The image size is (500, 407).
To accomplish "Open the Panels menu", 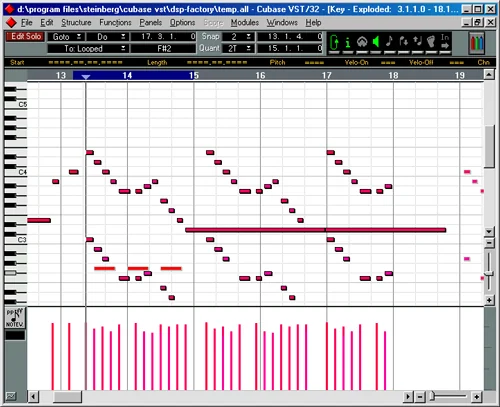I will [151, 23].
